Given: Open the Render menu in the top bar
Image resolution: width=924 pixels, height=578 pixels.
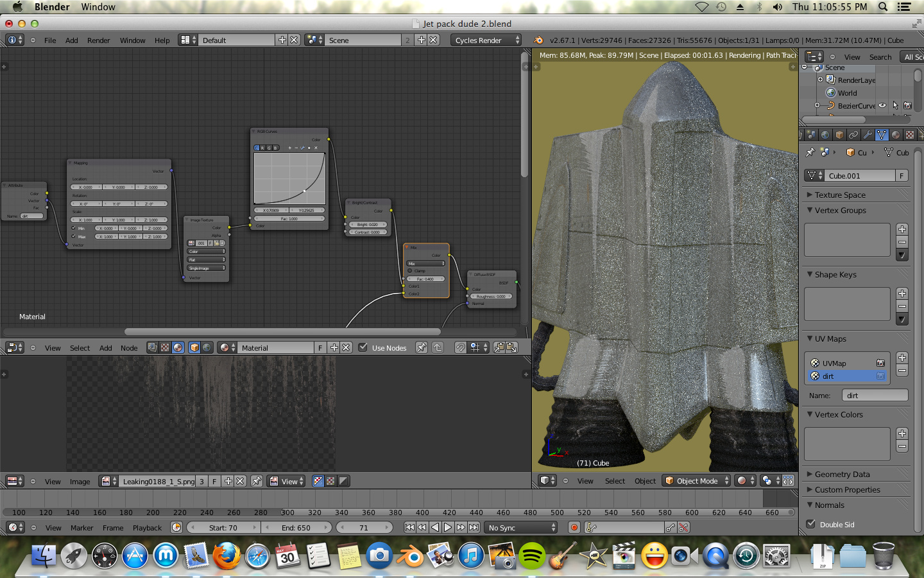Looking at the screenshot, I should click(98, 40).
